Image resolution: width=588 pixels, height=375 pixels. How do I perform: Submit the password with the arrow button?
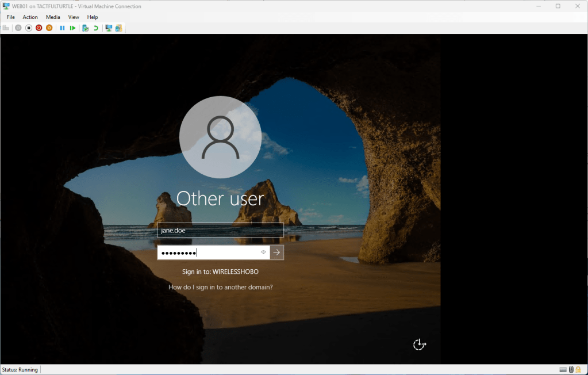(x=277, y=252)
